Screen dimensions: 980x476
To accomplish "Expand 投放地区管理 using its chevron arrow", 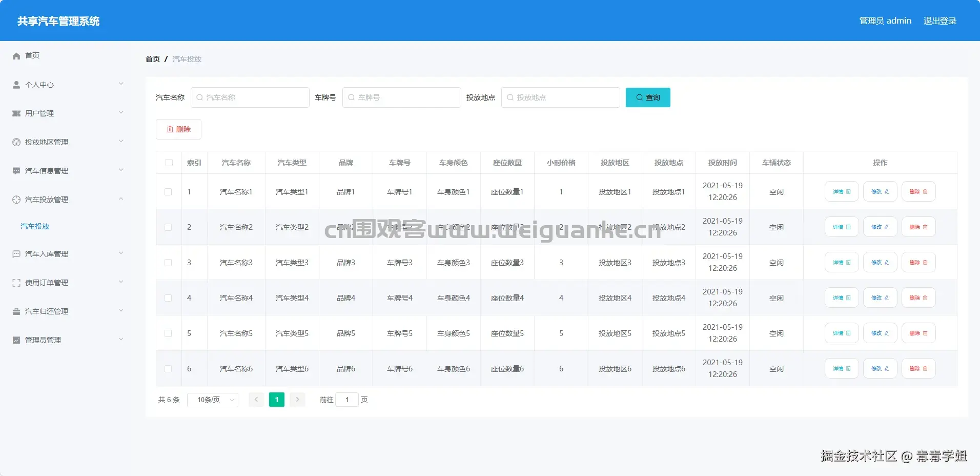I will pyautogui.click(x=121, y=141).
